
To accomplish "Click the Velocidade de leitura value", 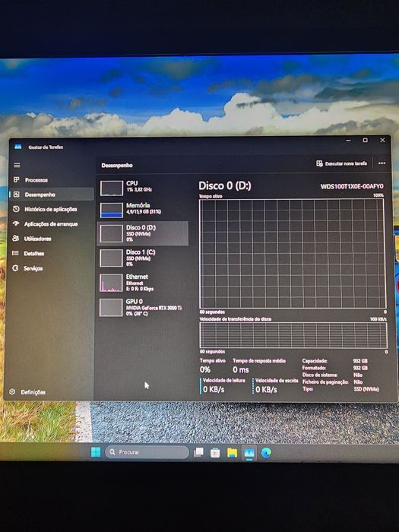I will pyautogui.click(x=214, y=389).
